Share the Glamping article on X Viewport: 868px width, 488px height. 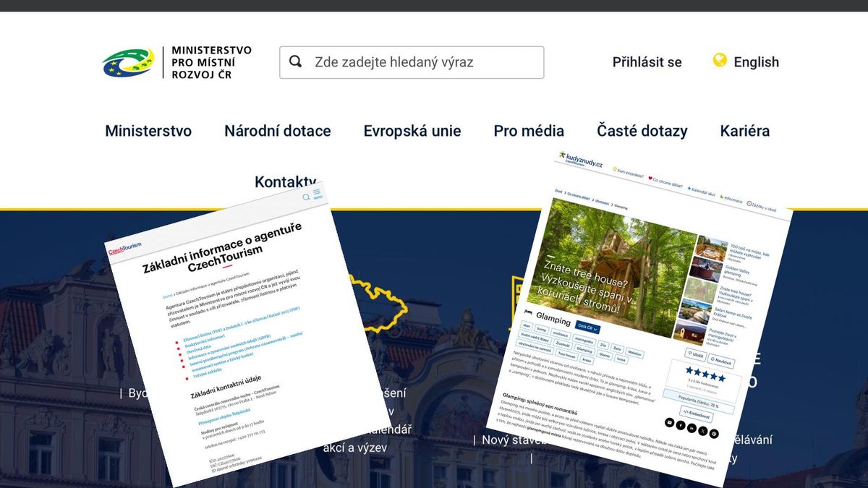pyautogui.click(x=703, y=431)
